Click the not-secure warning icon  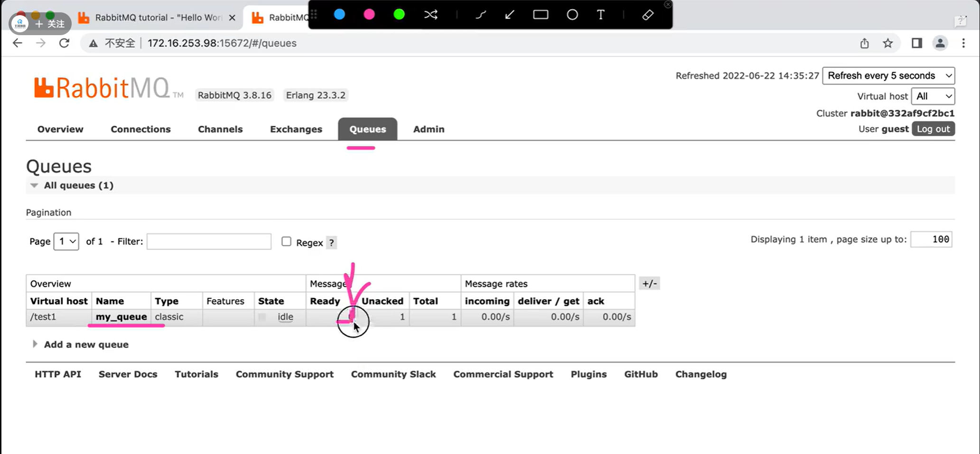point(93,43)
